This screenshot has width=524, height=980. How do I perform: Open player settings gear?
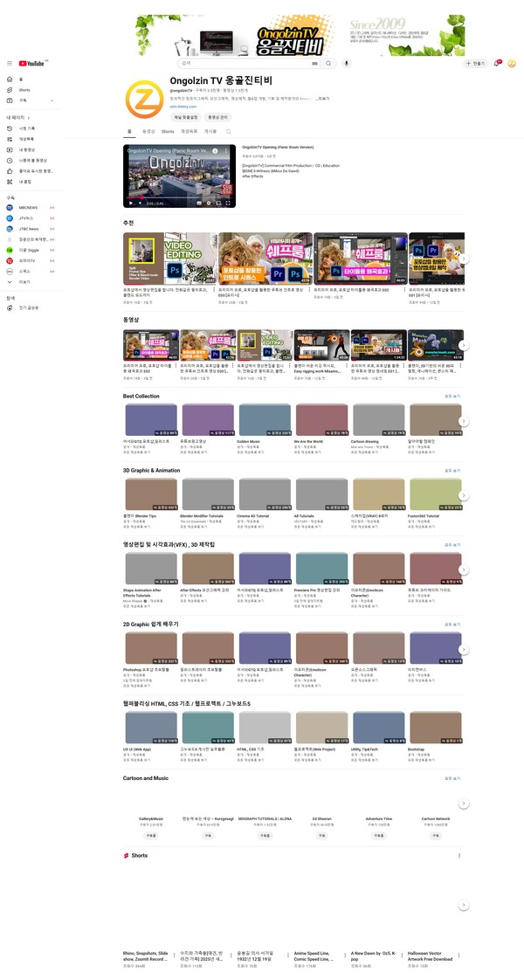tap(209, 204)
